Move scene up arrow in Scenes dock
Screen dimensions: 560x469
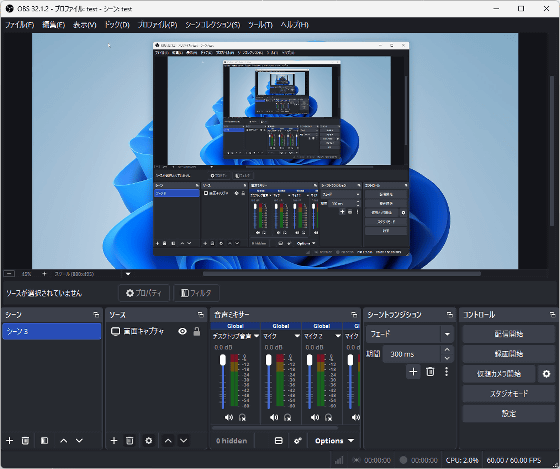(64, 440)
